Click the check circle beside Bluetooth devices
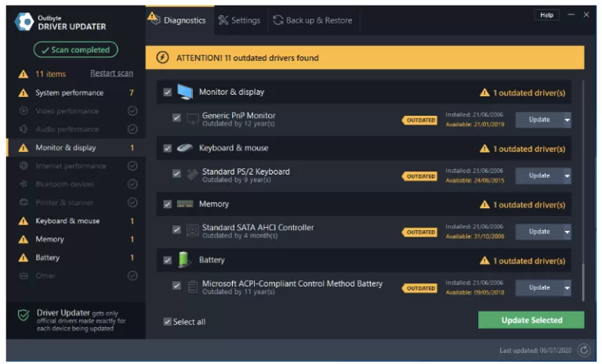Image resolution: width=602 pixels, height=364 pixels. click(132, 185)
